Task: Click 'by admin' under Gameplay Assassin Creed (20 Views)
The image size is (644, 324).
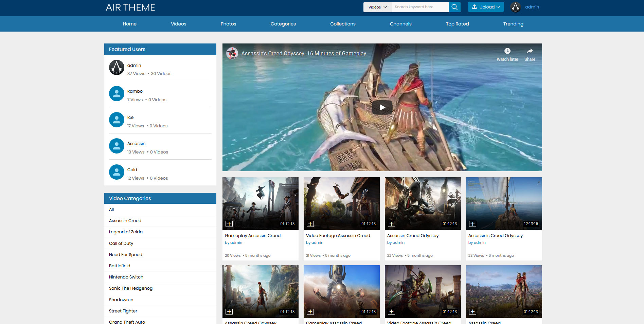Action: (x=233, y=242)
